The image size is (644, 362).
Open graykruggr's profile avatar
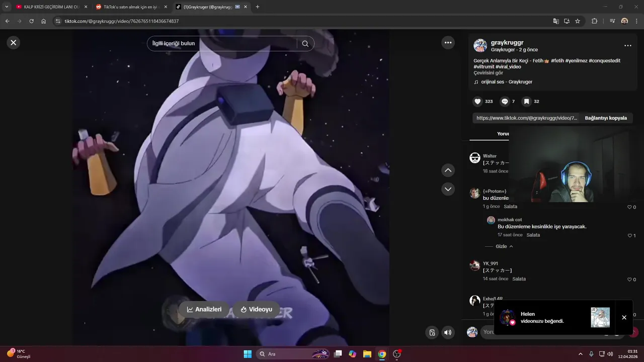click(480, 45)
